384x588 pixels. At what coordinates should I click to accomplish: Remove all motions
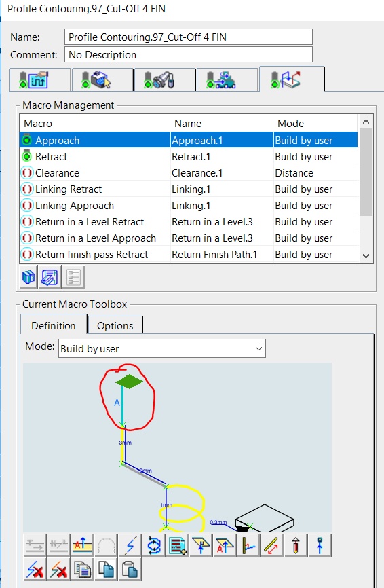(x=58, y=569)
